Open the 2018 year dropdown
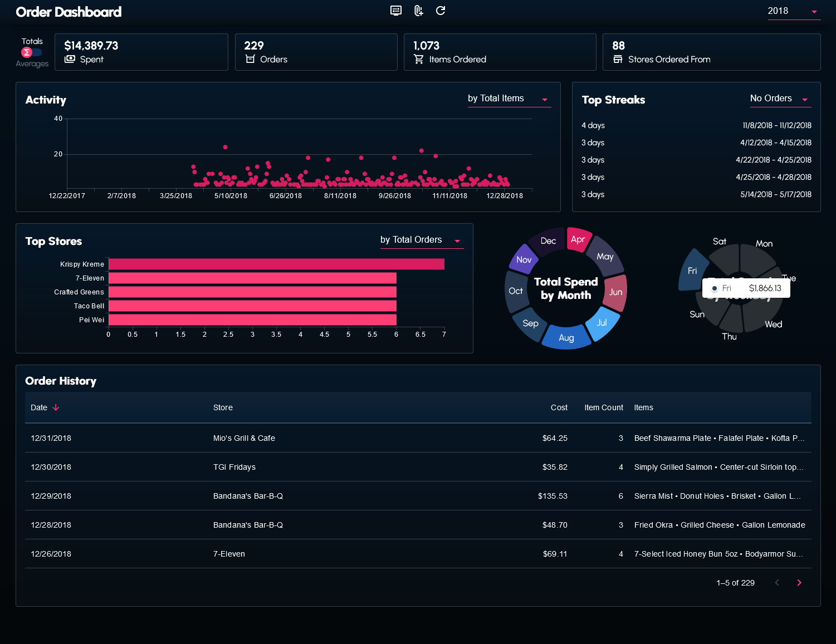Viewport: 836px width, 644px height. [793, 11]
